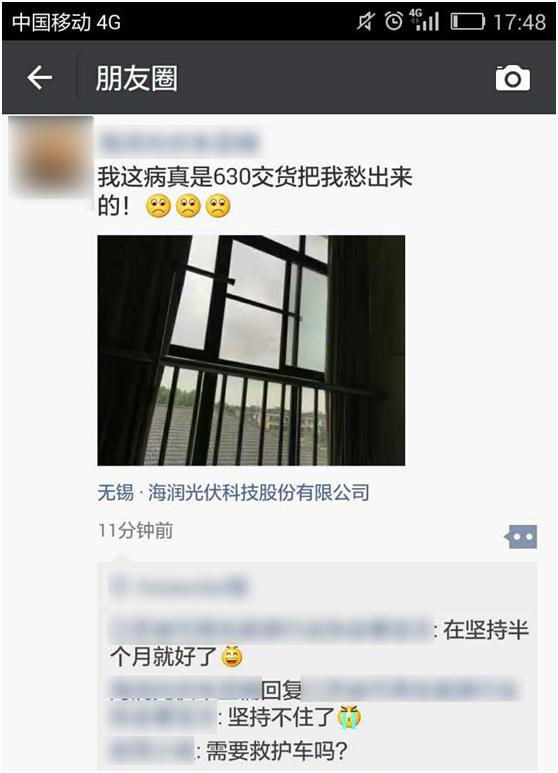Viewport: 558px width, 773px height.
Task: Tap the muted sound status icon
Action: click(x=365, y=21)
